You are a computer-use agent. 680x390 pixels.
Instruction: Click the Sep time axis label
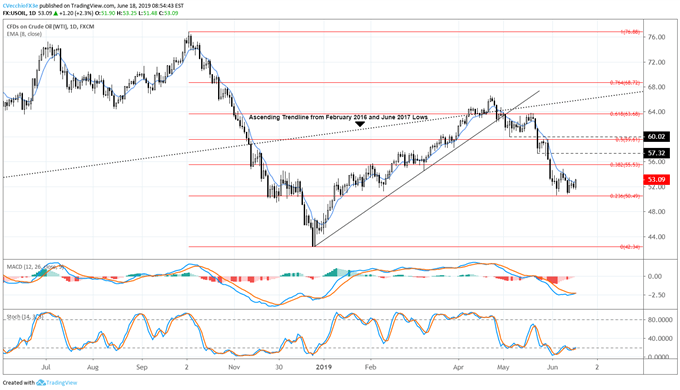(x=142, y=367)
